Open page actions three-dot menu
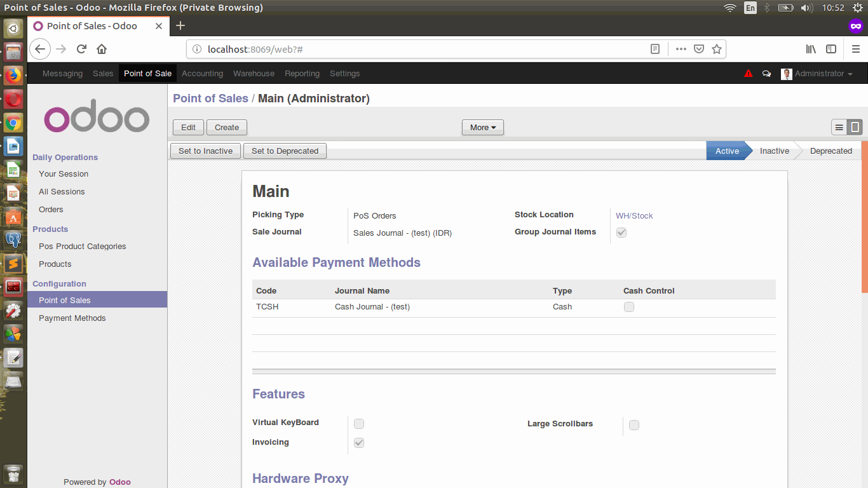 [x=681, y=49]
